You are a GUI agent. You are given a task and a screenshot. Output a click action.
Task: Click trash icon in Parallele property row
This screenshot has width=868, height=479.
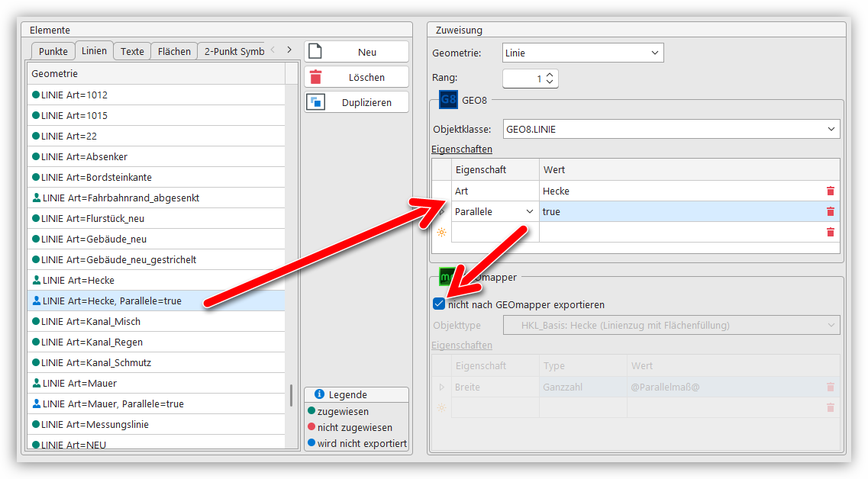point(831,212)
